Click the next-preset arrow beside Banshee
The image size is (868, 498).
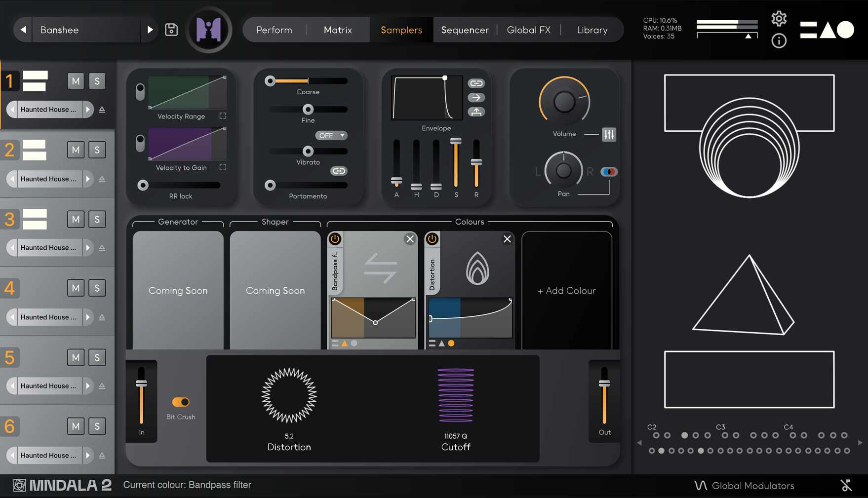150,30
